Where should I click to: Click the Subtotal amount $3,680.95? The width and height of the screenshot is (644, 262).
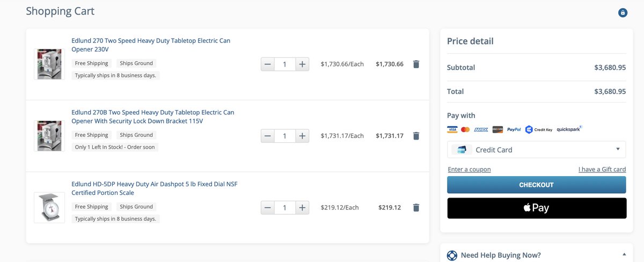pos(610,68)
